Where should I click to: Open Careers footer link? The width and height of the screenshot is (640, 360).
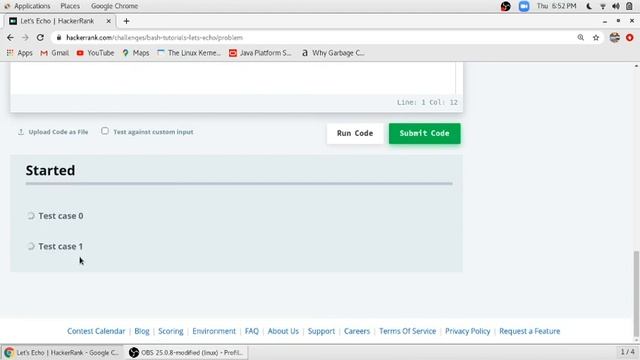coord(357,331)
